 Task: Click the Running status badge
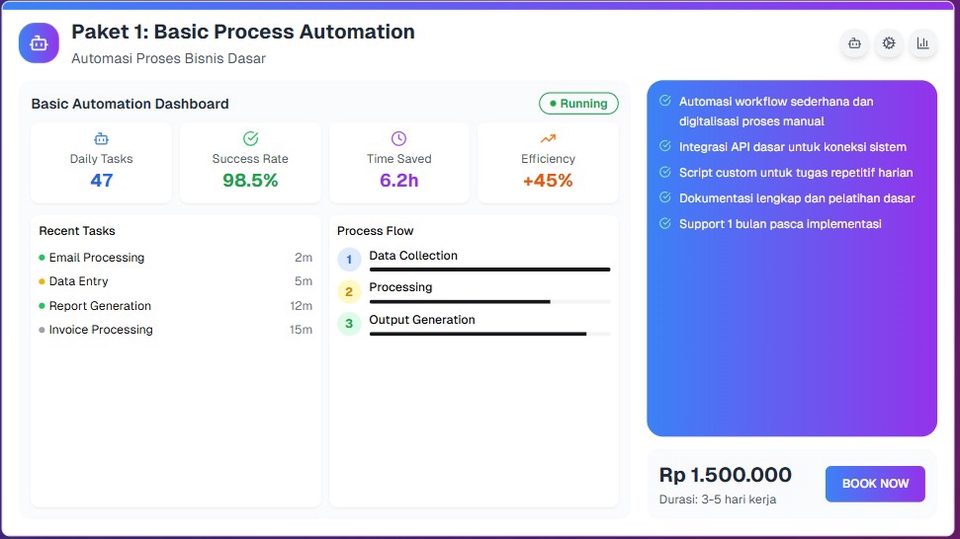(x=579, y=104)
